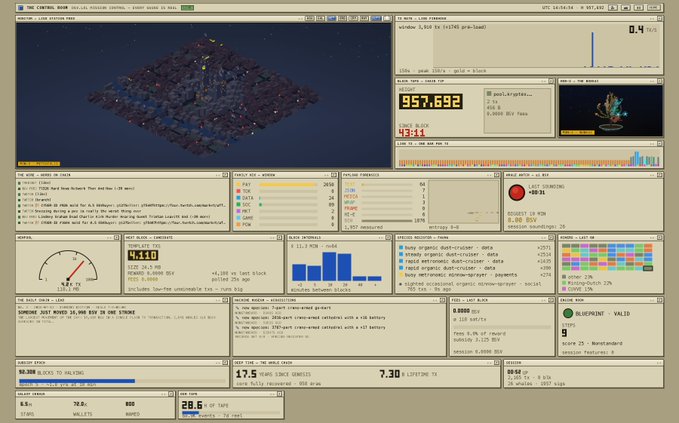Select 'steady organic dust-cruiser · data' row

[475, 255]
